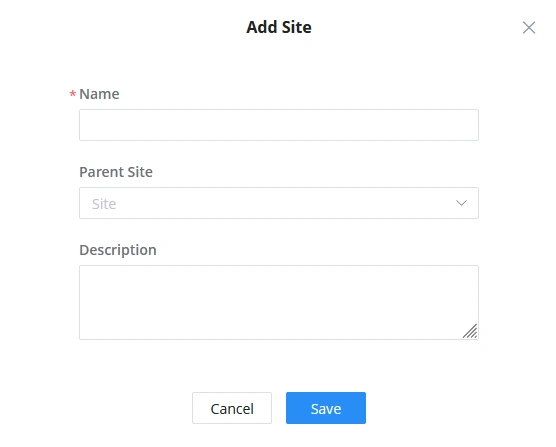Discard the new site using Cancel

(232, 408)
